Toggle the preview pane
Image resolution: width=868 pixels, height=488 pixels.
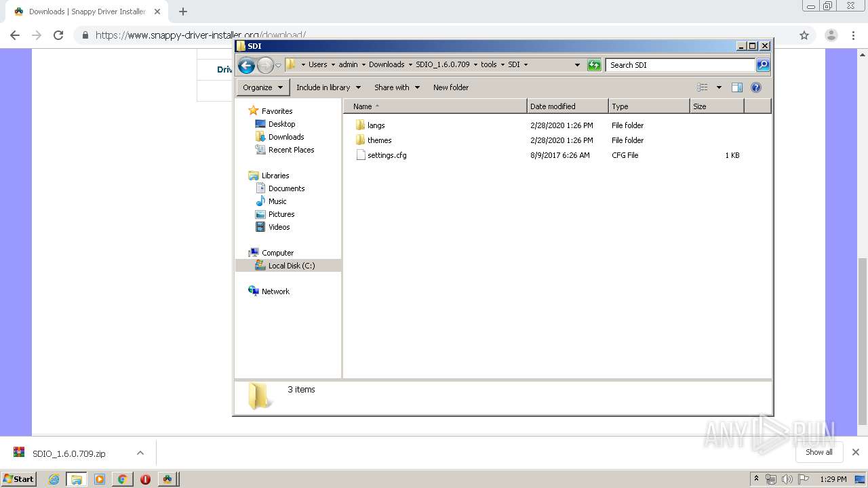737,87
